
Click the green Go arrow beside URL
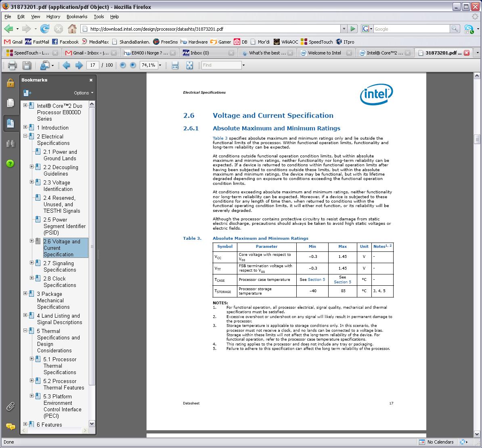tap(353, 29)
